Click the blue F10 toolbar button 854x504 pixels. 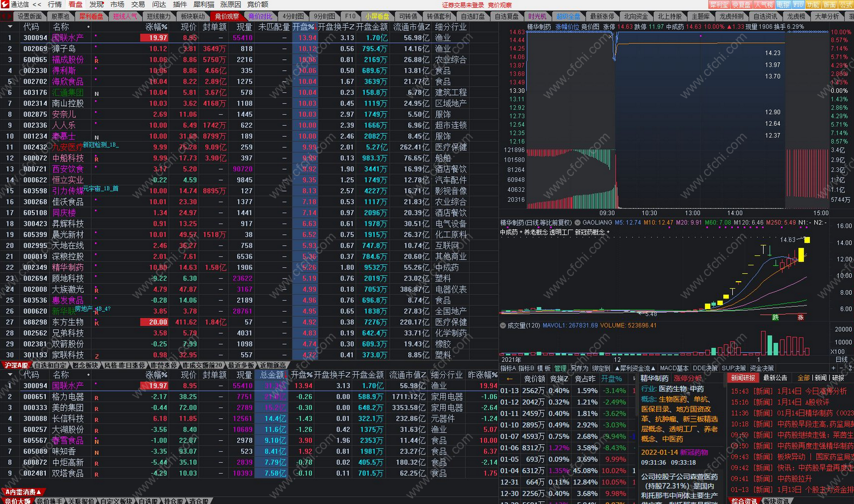coord(798,4)
